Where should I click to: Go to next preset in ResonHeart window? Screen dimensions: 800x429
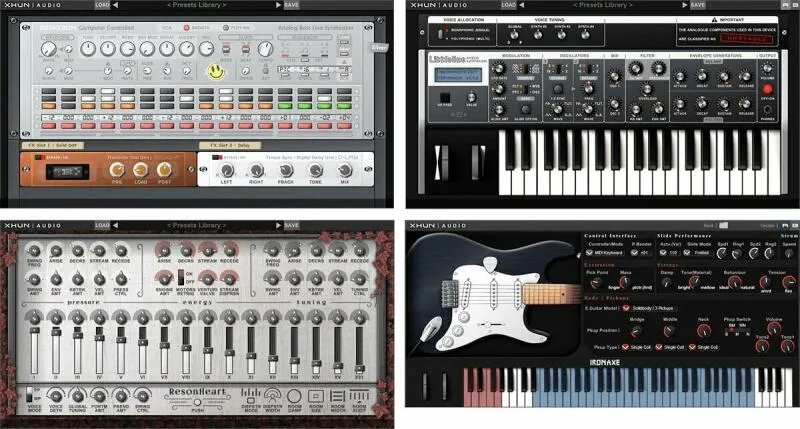tap(278, 225)
